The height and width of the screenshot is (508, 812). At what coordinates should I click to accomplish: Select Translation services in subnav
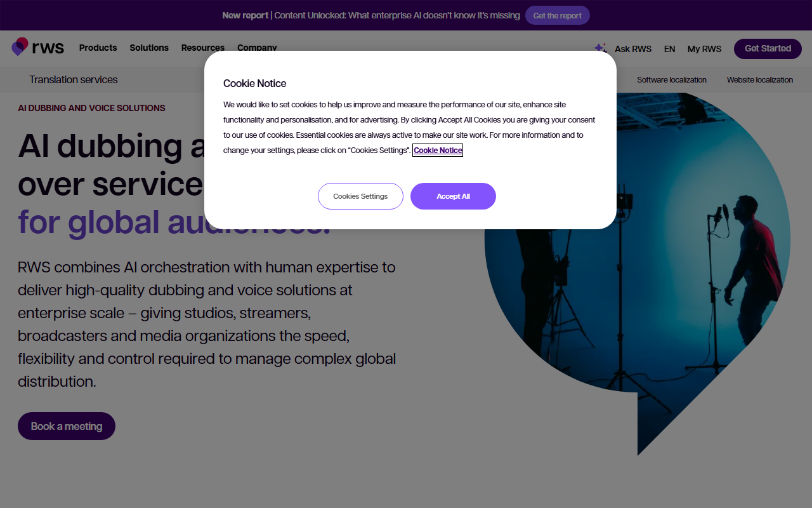[x=74, y=79]
